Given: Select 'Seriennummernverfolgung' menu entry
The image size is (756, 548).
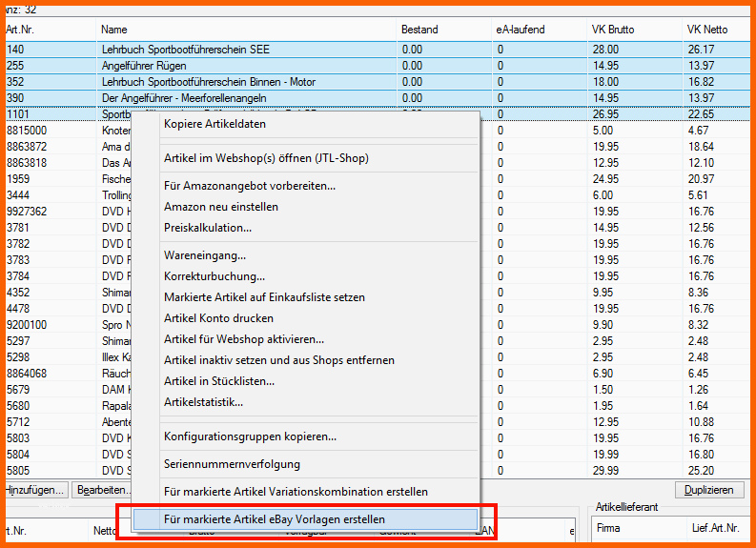Looking at the screenshot, I should 305,464.
